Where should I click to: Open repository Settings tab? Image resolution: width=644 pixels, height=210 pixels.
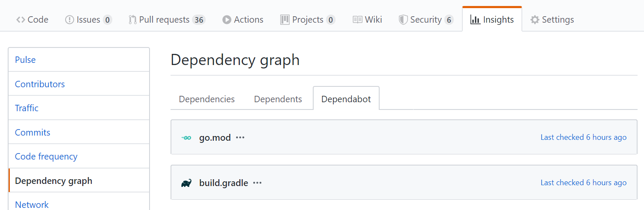[x=552, y=20]
